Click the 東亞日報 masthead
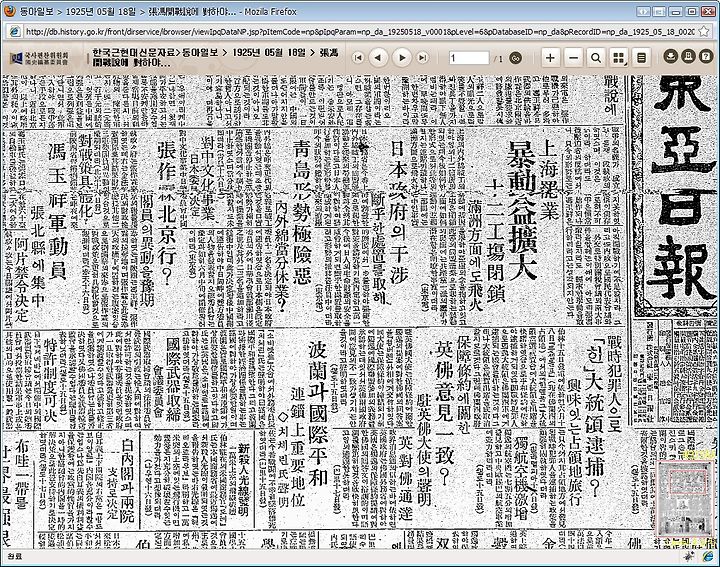The image size is (720, 567). click(681, 188)
